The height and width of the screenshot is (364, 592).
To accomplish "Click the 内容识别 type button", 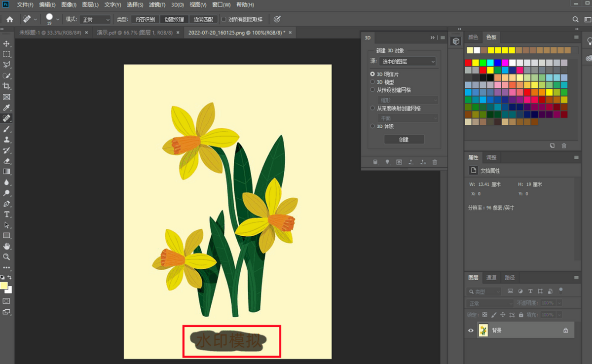I will click(145, 19).
